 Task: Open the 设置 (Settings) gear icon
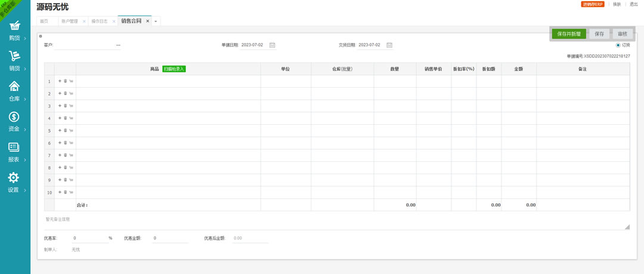14,178
